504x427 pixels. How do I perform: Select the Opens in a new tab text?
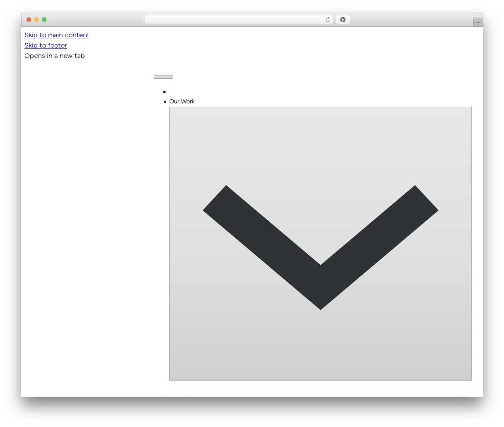click(x=54, y=56)
